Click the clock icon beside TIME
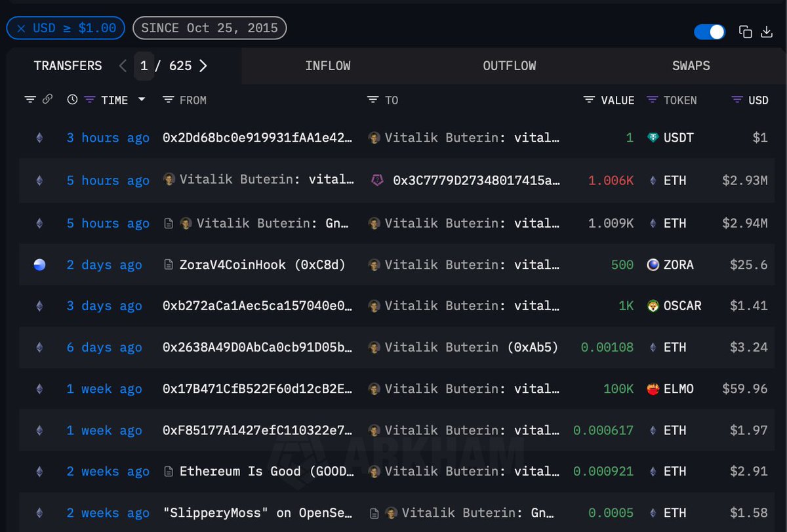Image resolution: width=787 pixels, height=532 pixels. (72, 100)
